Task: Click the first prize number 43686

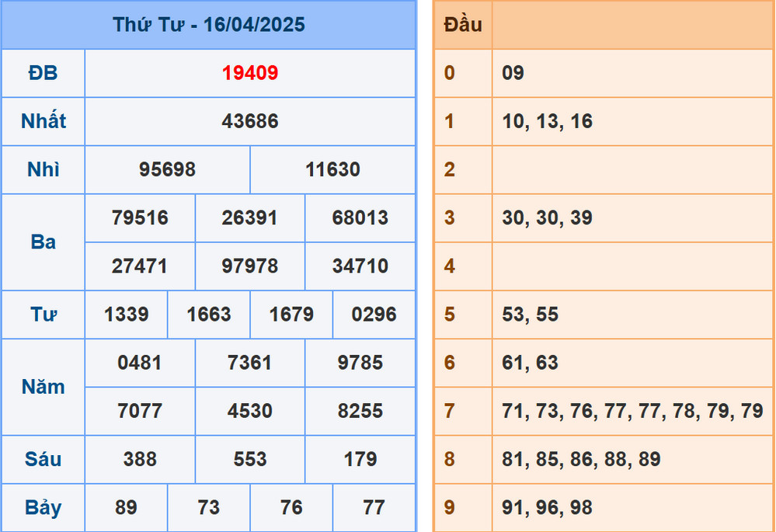Action: coord(249,121)
